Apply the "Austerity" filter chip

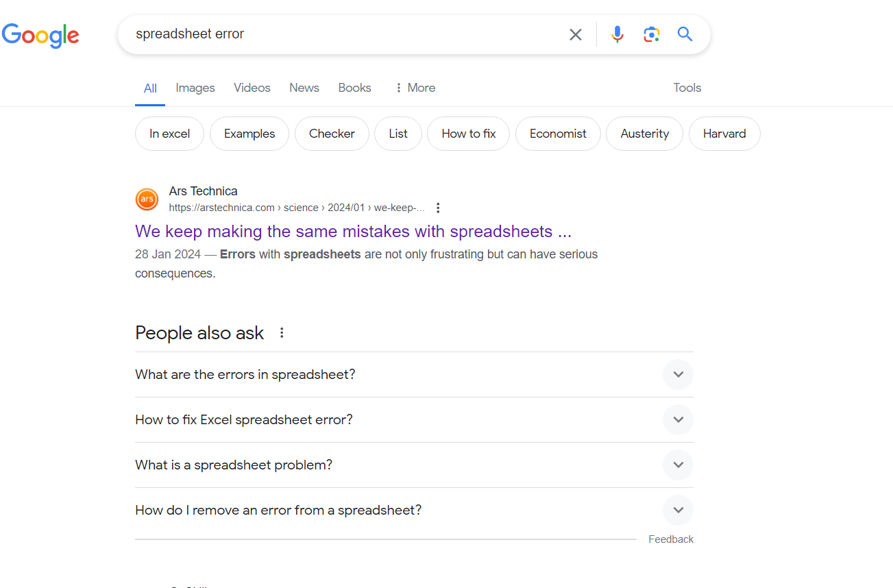(645, 134)
